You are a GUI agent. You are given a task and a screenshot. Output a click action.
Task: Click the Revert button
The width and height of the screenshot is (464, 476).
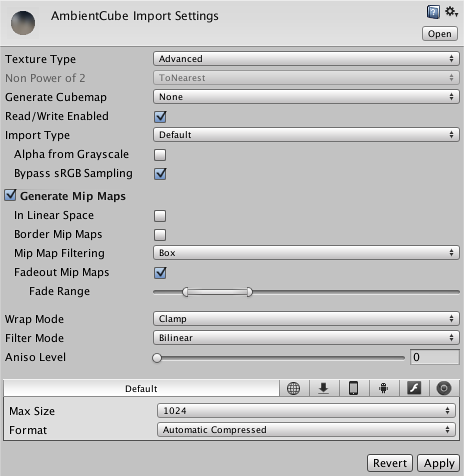click(x=390, y=463)
